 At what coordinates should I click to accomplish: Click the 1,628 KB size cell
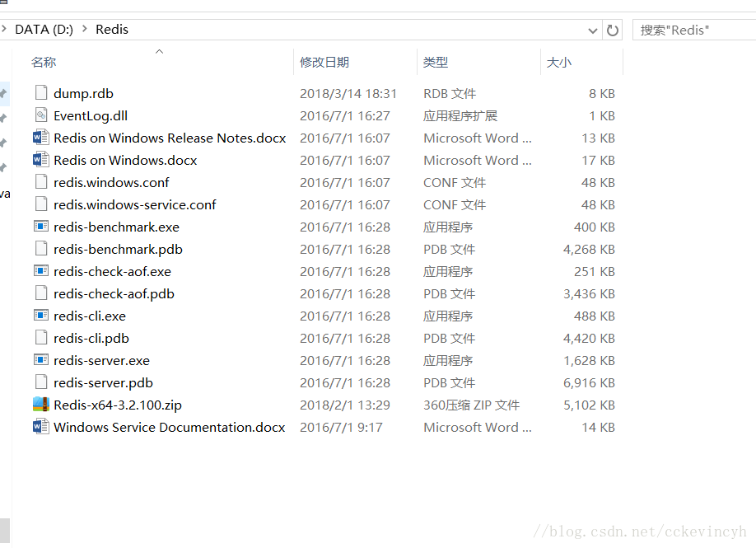(x=589, y=360)
